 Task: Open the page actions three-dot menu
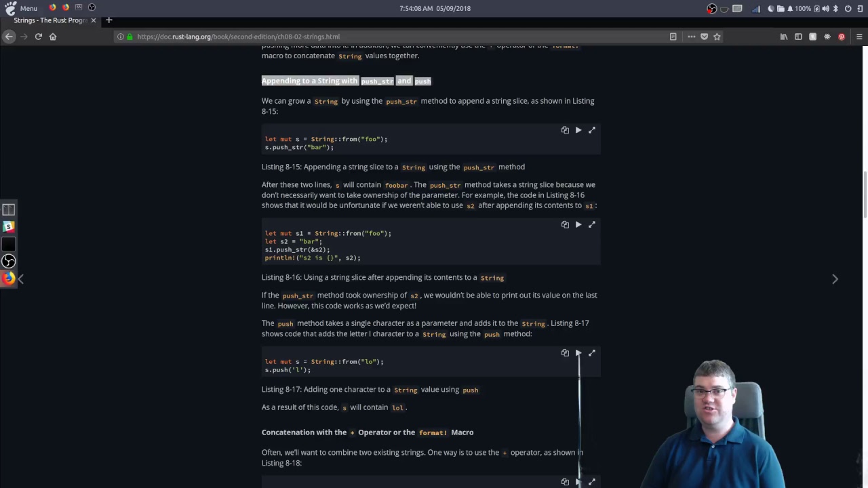(x=691, y=37)
